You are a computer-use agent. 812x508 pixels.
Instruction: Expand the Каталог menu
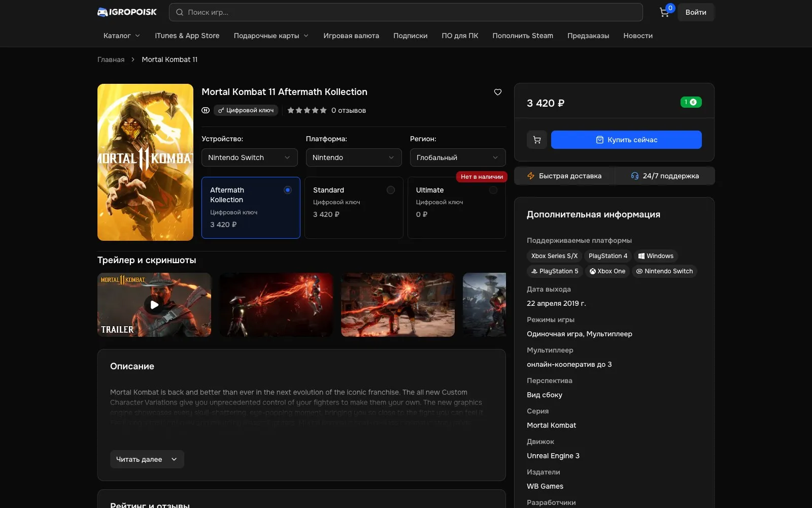coord(122,36)
